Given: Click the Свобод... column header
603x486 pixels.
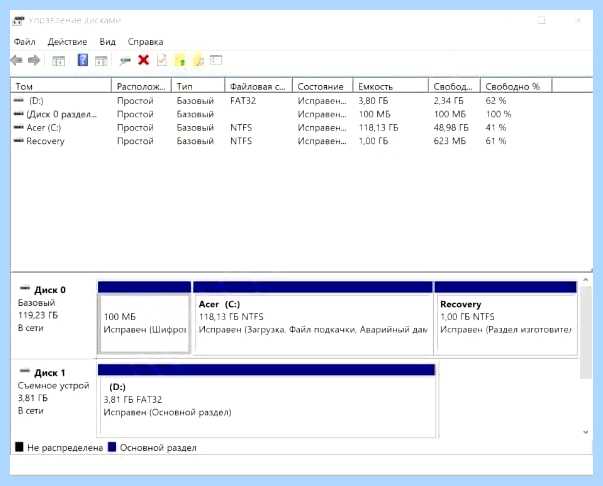Looking at the screenshot, I should pos(454,86).
